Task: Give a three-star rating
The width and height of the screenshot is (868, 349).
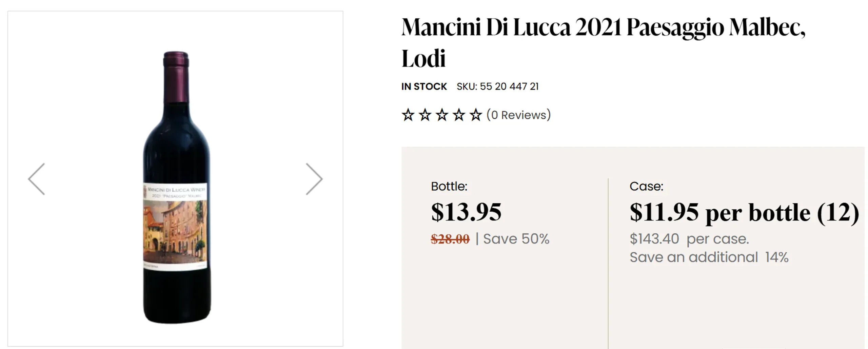Action: coord(442,115)
